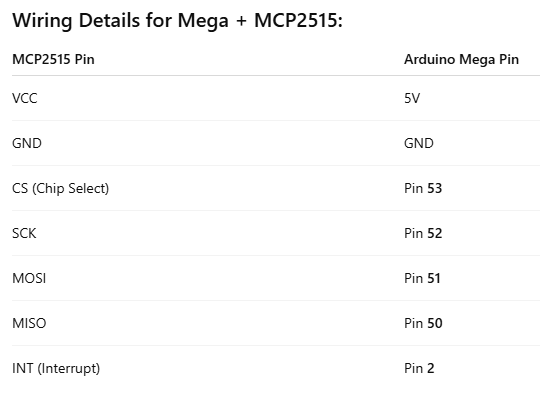
Task: Select the MOSI cell
Action: click(29, 278)
